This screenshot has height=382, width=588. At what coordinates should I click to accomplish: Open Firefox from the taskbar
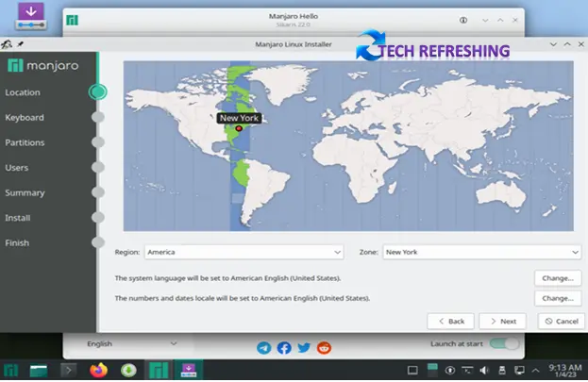pos(98,370)
